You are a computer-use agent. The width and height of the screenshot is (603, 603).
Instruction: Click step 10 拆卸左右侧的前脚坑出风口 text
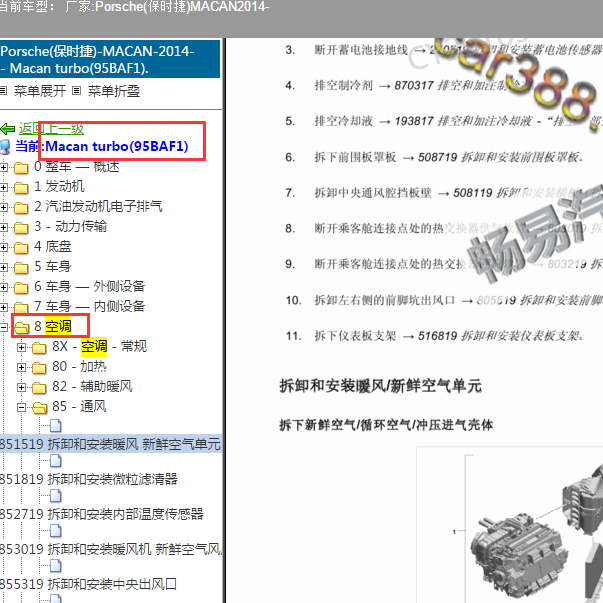click(x=385, y=300)
